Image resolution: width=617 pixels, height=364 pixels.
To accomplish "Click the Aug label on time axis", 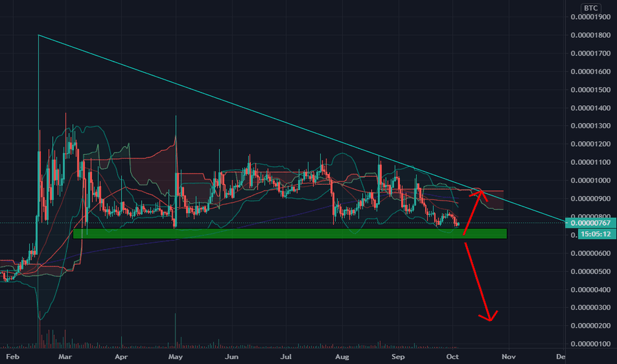I will pos(342,357).
